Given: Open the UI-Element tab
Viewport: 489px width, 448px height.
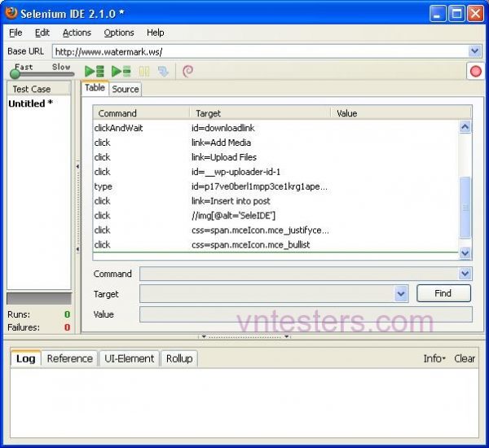Looking at the screenshot, I should click(x=129, y=358).
